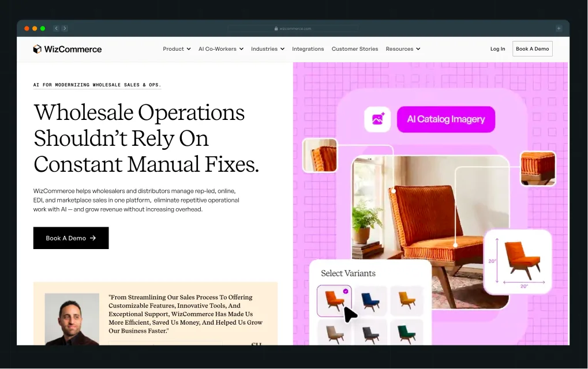The image size is (588, 369).
Task: Click the testimonial man's portrait photo
Action: [x=72, y=319]
